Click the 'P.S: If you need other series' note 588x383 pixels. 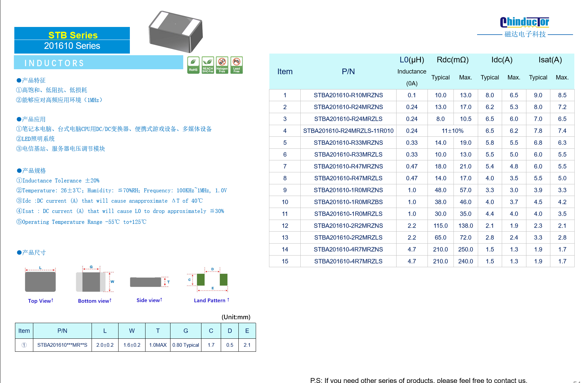pos(419,380)
